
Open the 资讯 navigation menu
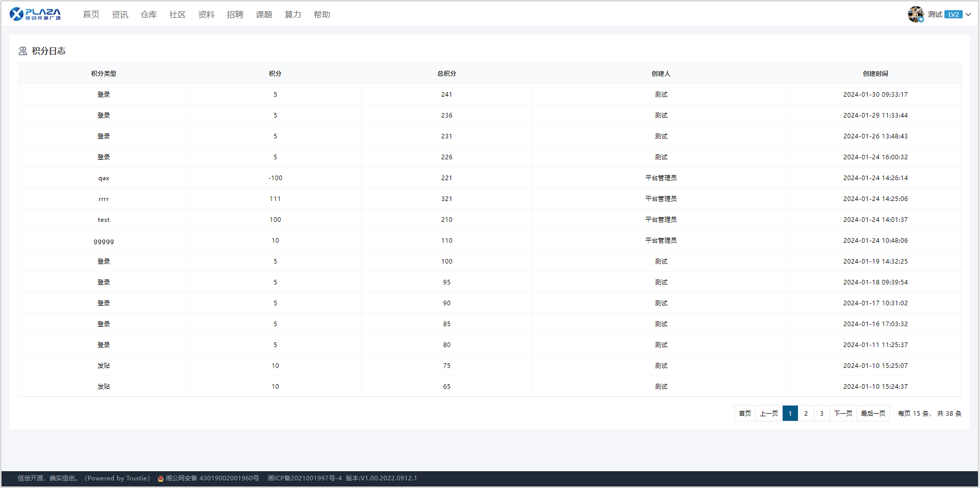(120, 14)
